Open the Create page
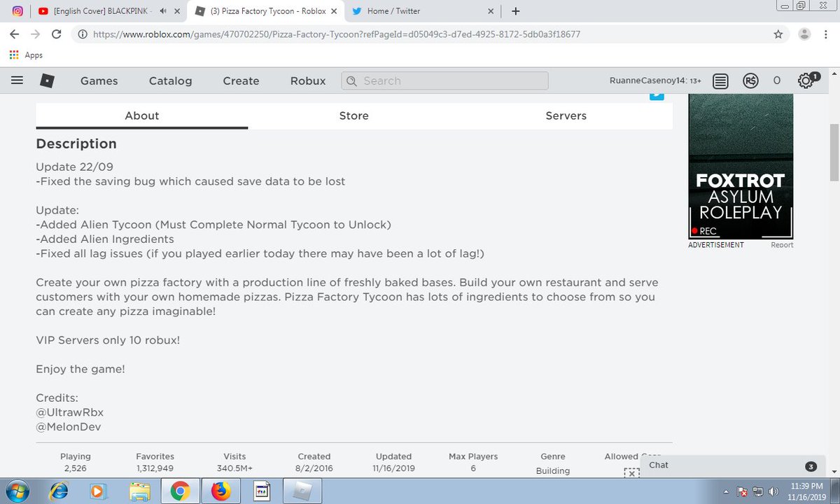 241,81
